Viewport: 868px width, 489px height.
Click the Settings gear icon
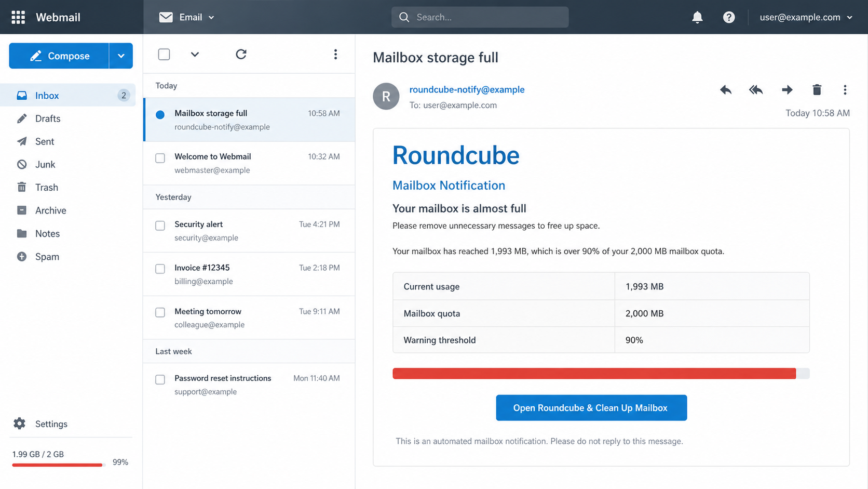tap(19, 424)
